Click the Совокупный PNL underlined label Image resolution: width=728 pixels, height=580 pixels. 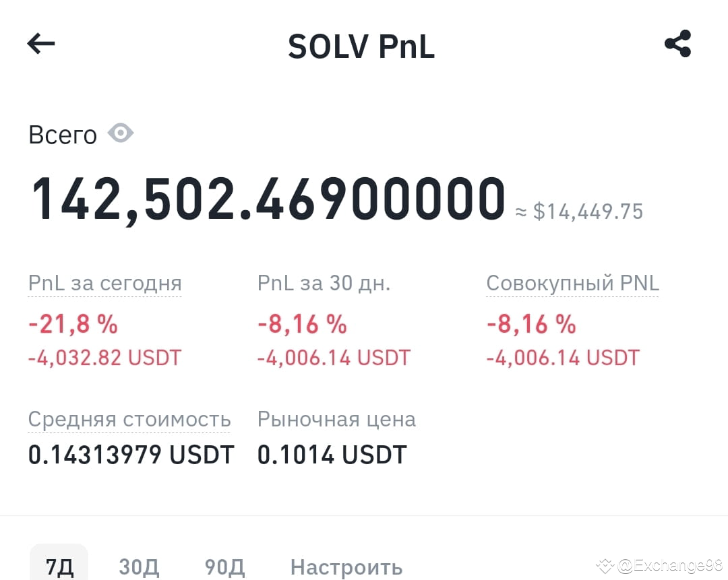(572, 283)
